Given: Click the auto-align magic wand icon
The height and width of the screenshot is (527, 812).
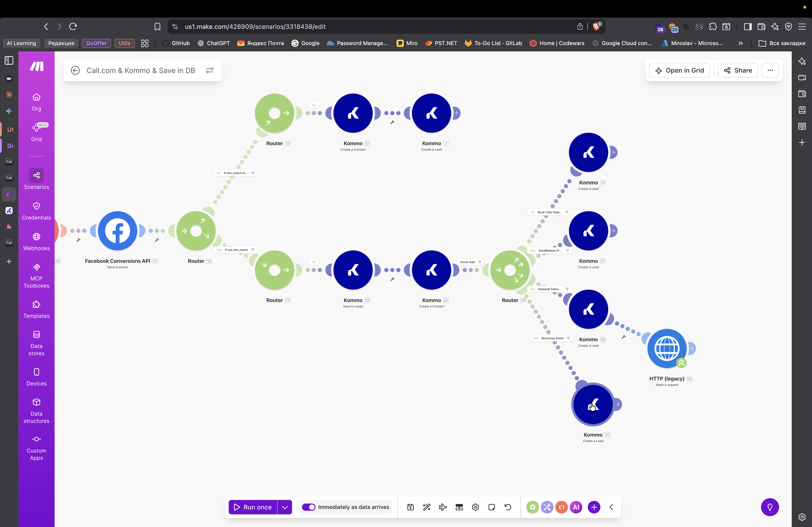Looking at the screenshot, I should [427, 507].
